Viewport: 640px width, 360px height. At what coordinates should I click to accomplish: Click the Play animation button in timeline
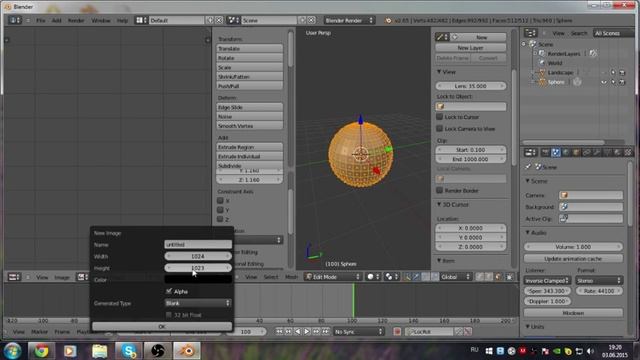point(307,332)
